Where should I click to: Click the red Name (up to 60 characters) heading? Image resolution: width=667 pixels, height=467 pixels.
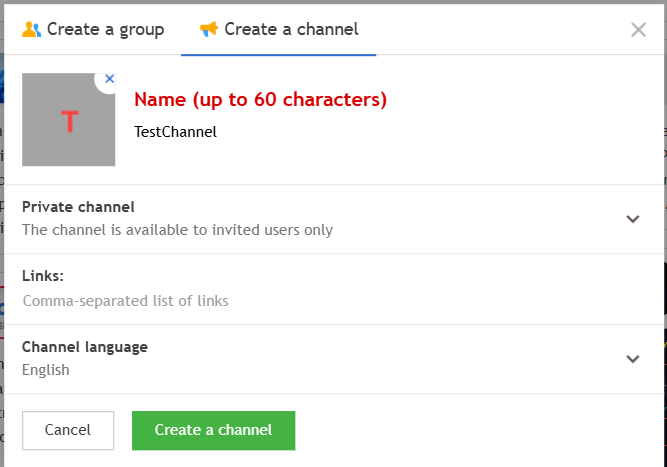[260, 100]
